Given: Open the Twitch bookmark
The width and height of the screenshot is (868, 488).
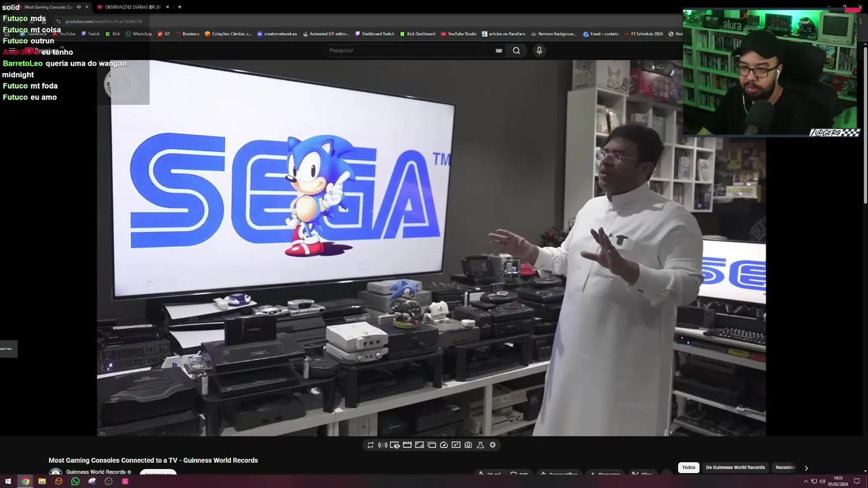Looking at the screenshot, I should pos(90,34).
